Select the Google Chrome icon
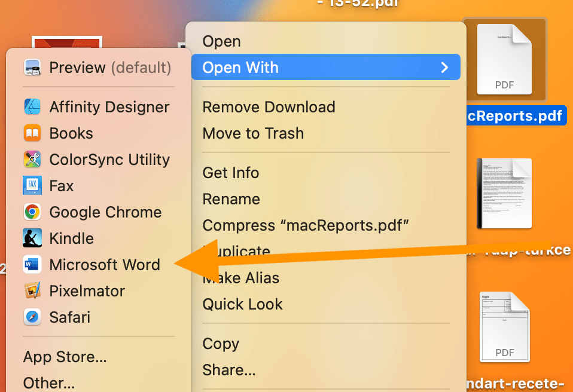The height and width of the screenshot is (392, 573). tap(32, 213)
